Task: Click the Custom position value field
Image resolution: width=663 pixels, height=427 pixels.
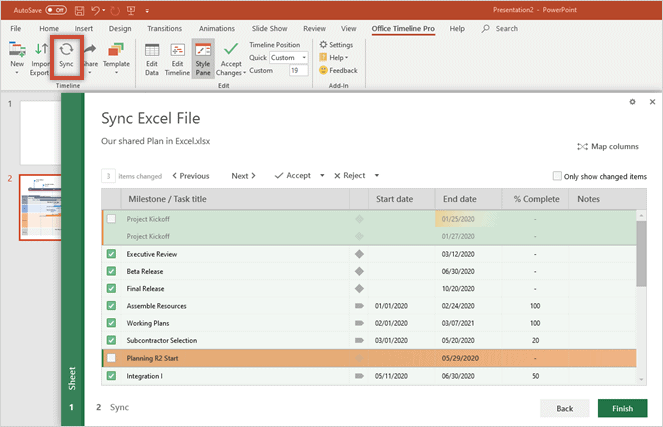Action: [299, 71]
